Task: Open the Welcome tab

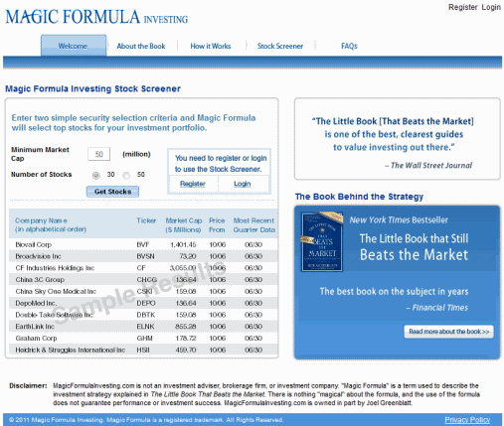Action: (x=74, y=46)
